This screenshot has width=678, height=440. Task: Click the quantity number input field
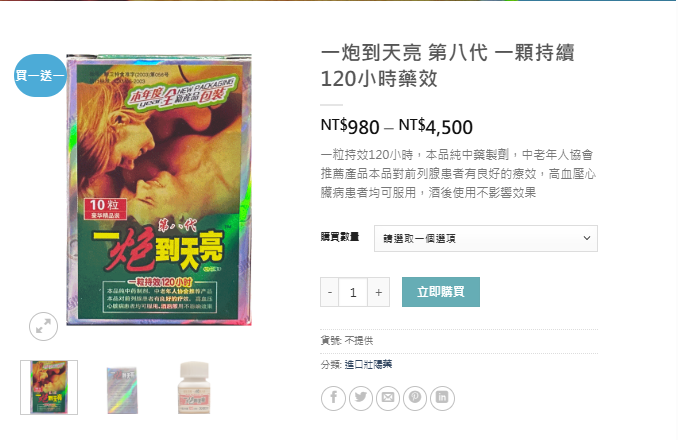tap(353, 292)
